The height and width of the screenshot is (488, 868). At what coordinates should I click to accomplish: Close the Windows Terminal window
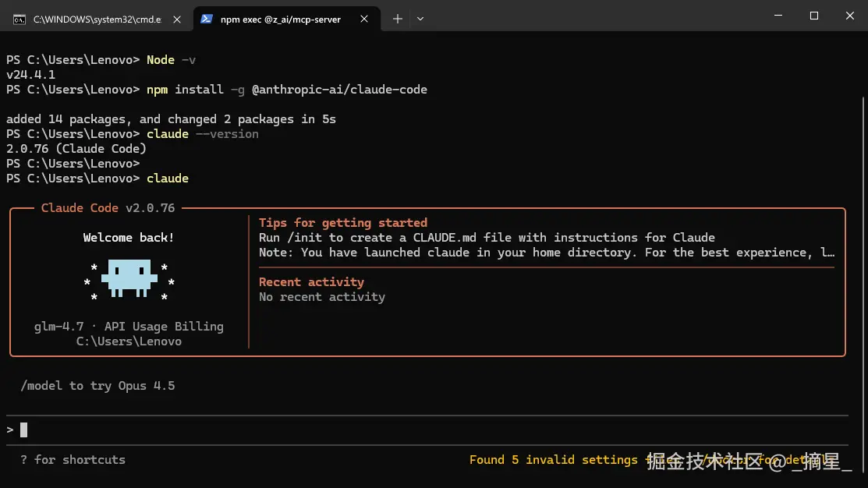pyautogui.click(x=850, y=16)
